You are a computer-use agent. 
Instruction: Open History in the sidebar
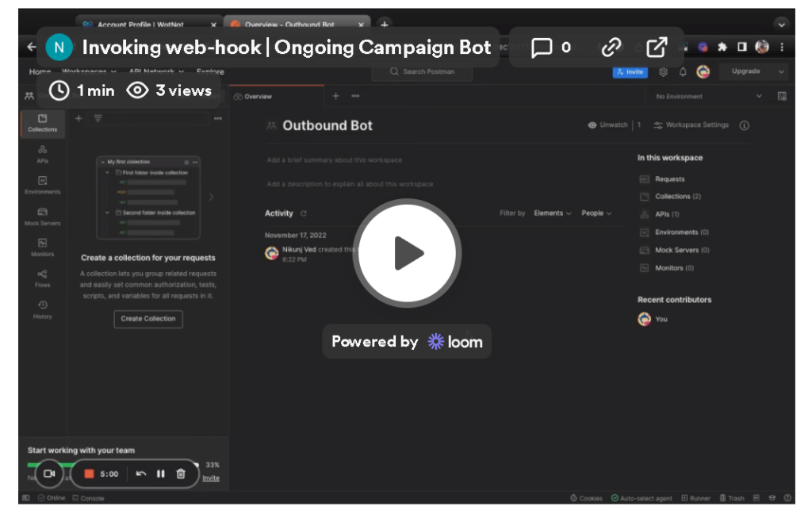pos(43,310)
